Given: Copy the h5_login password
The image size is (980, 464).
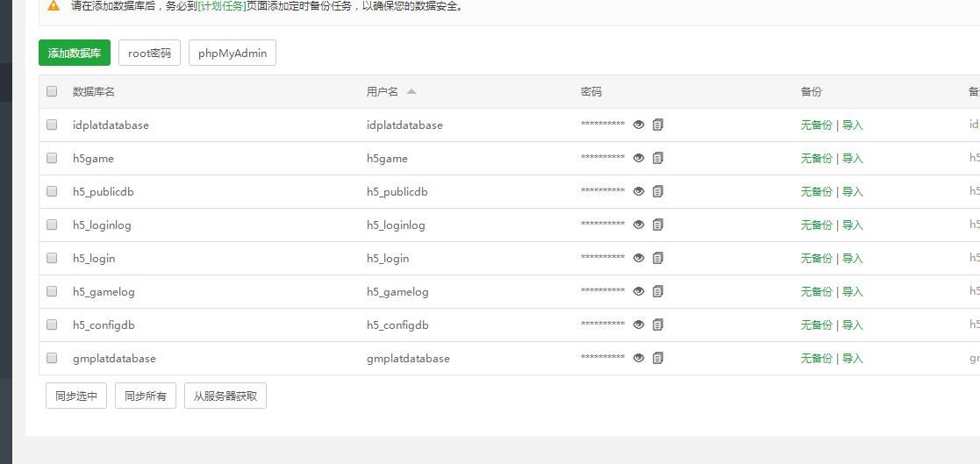Looking at the screenshot, I should click(657, 258).
